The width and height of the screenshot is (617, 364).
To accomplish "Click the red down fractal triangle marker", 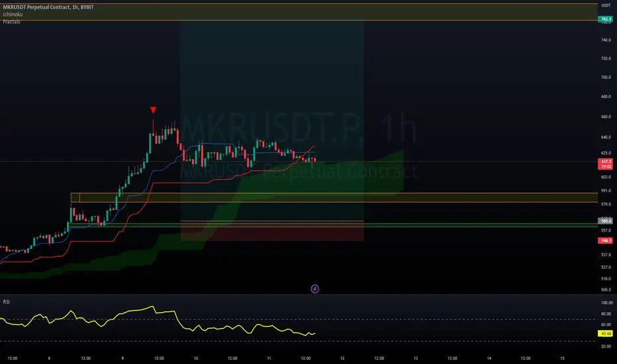I will click(x=153, y=110).
